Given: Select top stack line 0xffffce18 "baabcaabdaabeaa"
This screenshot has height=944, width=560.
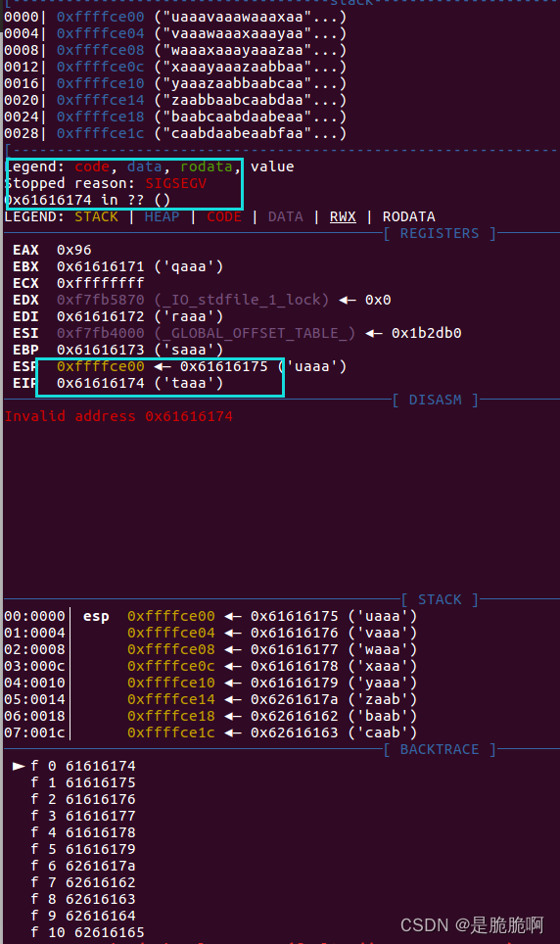Looking at the screenshot, I should (175, 117).
